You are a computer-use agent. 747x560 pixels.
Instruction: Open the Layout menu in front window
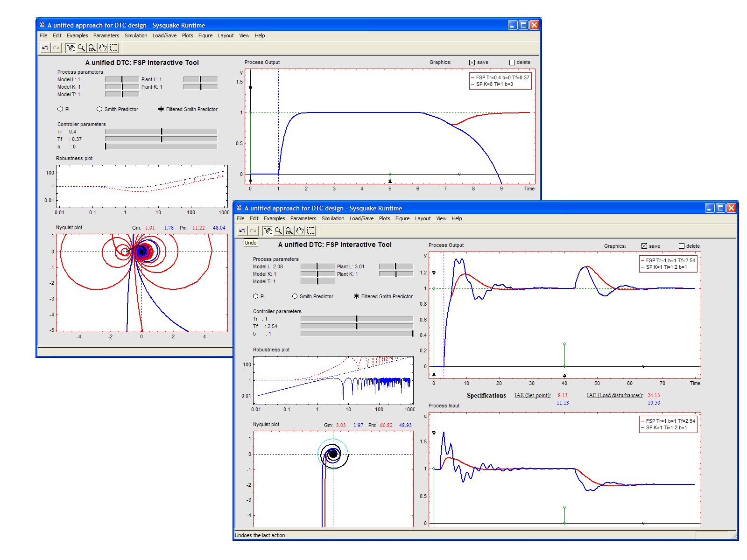coord(423,218)
